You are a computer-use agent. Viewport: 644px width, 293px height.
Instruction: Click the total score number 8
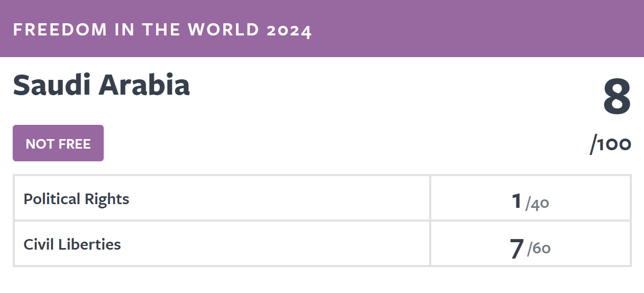pyautogui.click(x=617, y=98)
